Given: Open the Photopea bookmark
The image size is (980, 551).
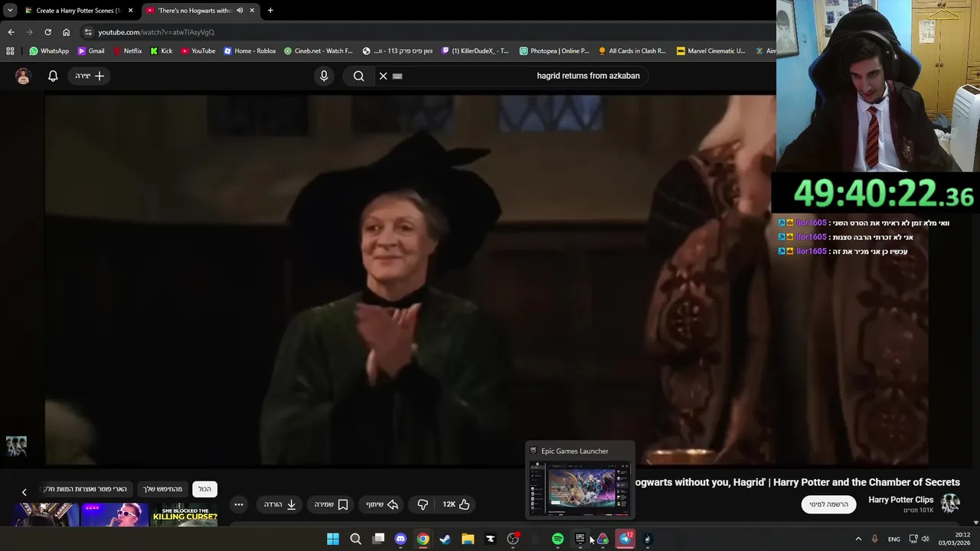Looking at the screenshot, I should (x=554, y=51).
